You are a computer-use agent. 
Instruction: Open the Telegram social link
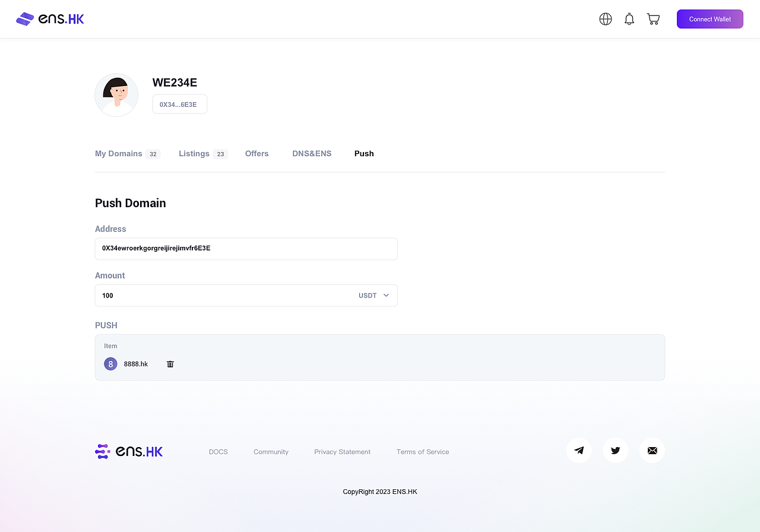579,451
